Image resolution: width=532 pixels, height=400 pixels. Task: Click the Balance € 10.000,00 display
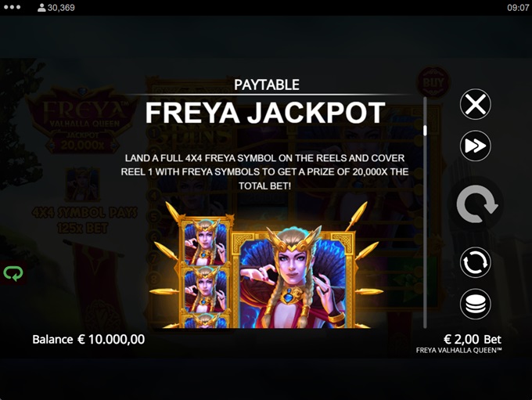point(88,339)
